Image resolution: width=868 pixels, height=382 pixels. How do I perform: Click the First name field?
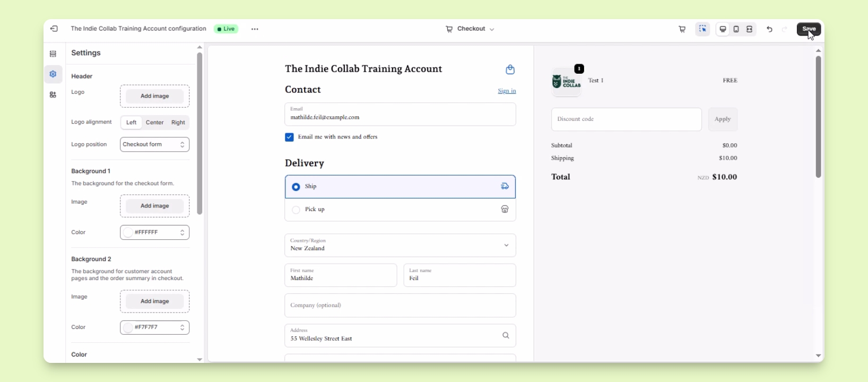(x=341, y=275)
